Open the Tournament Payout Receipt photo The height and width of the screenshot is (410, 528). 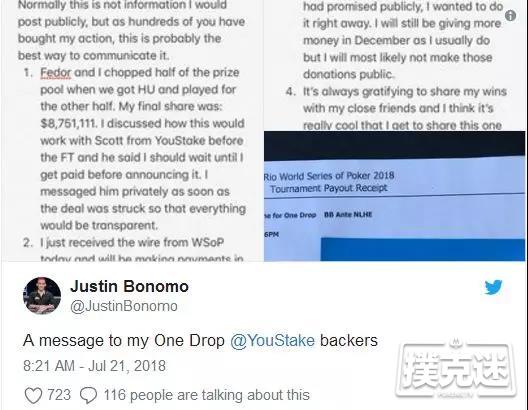[x=395, y=196]
